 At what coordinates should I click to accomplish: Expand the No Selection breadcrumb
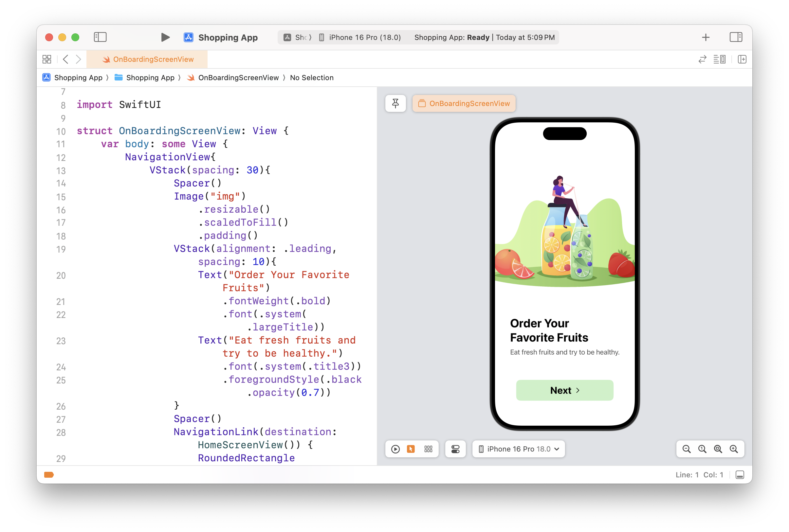pyautogui.click(x=311, y=78)
